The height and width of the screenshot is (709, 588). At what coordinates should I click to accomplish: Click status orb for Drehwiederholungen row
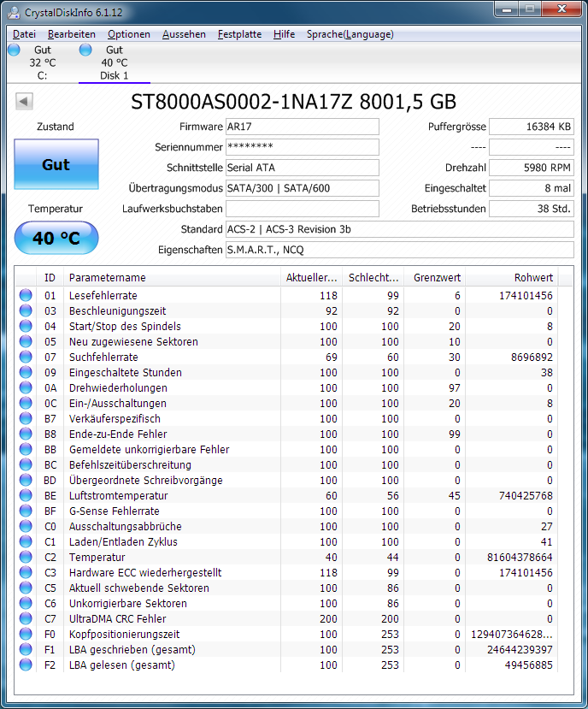click(x=26, y=387)
